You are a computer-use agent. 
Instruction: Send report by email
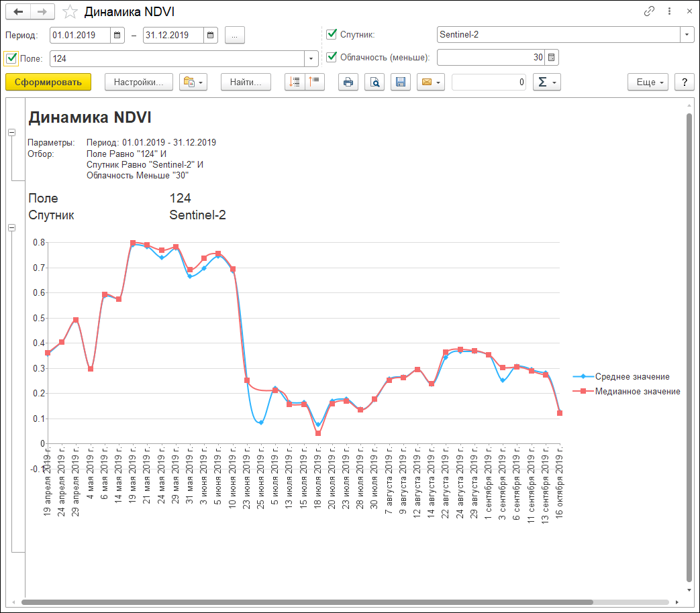(x=427, y=82)
